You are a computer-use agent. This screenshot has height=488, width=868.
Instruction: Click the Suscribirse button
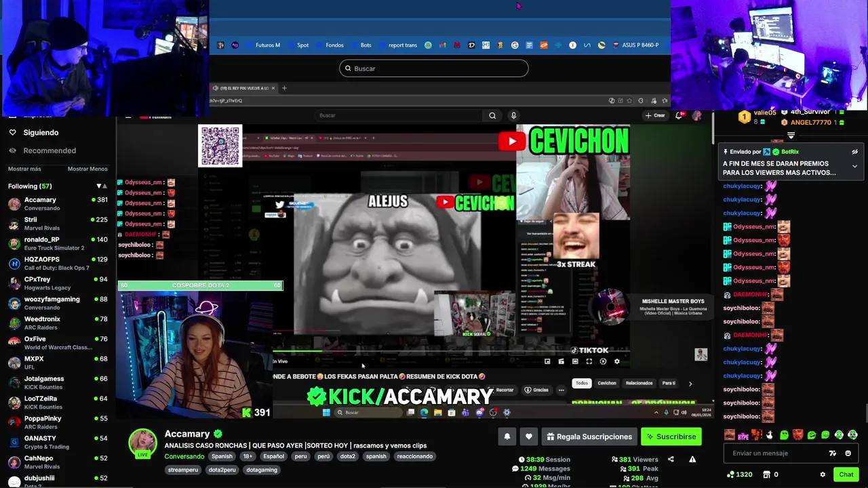pyautogui.click(x=671, y=436)
